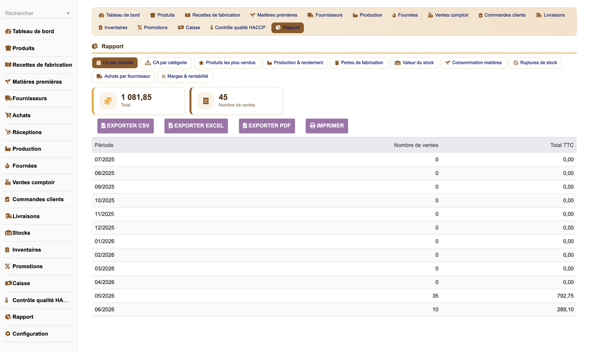Open Promotions in top navigation bar
Viewport: 590px width, 364px height.
point(152,28)
